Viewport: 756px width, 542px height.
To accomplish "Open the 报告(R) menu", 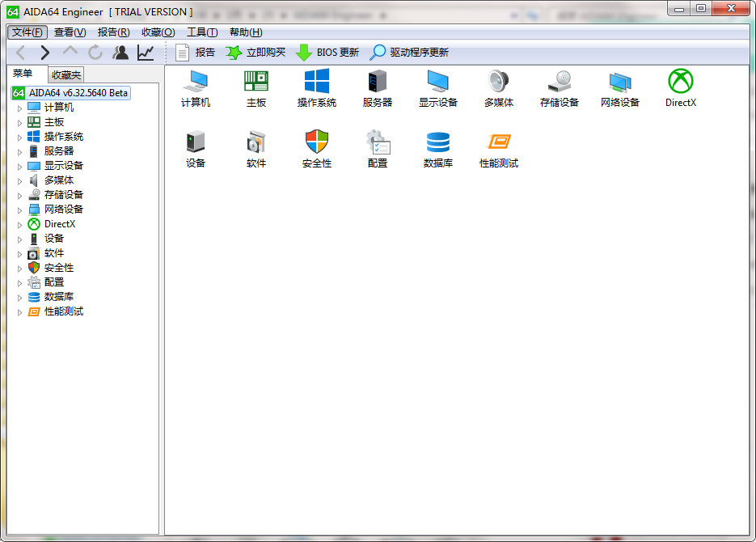I will pos(114,32).
